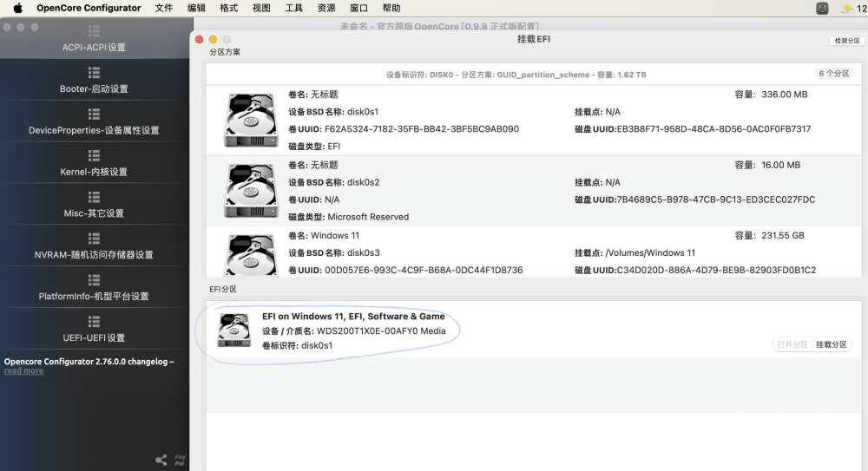
Task: Open the OpenCore Configurator app menu
Action: 89,8
